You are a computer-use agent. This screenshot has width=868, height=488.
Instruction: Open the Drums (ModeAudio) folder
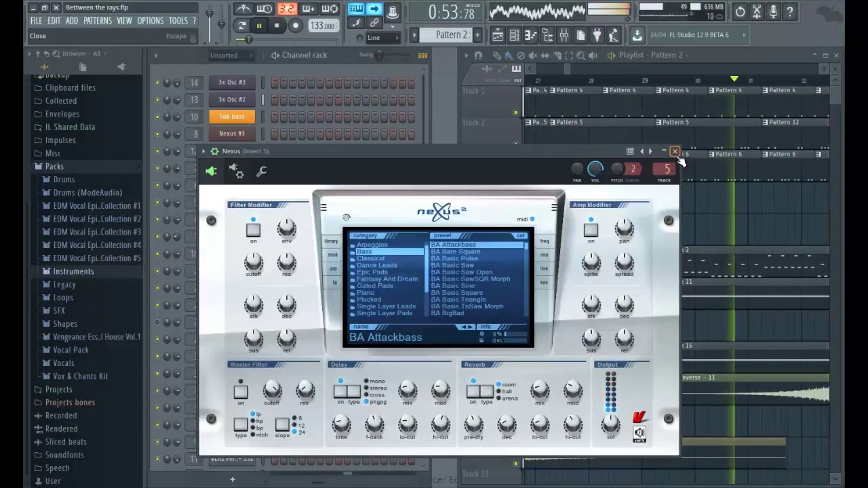tap(87, 192)
